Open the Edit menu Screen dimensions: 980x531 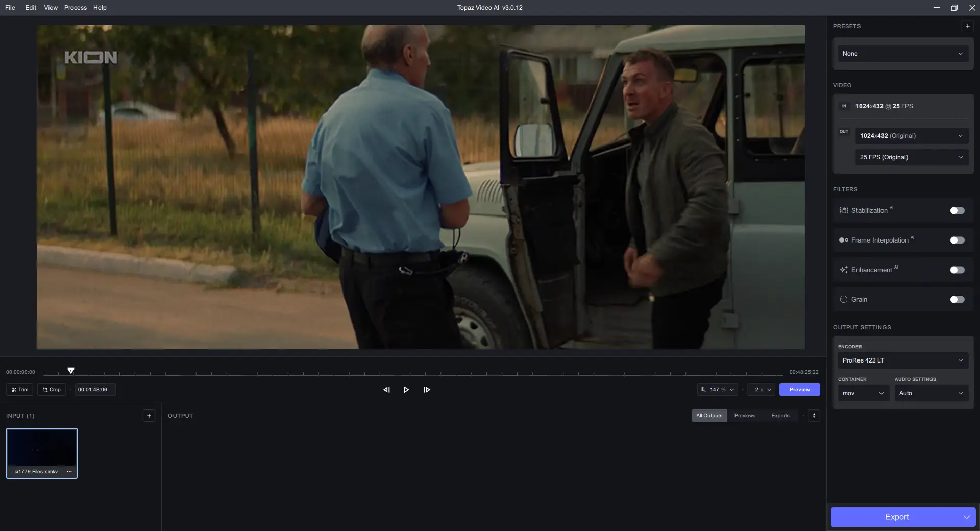[x=31, y=8]
